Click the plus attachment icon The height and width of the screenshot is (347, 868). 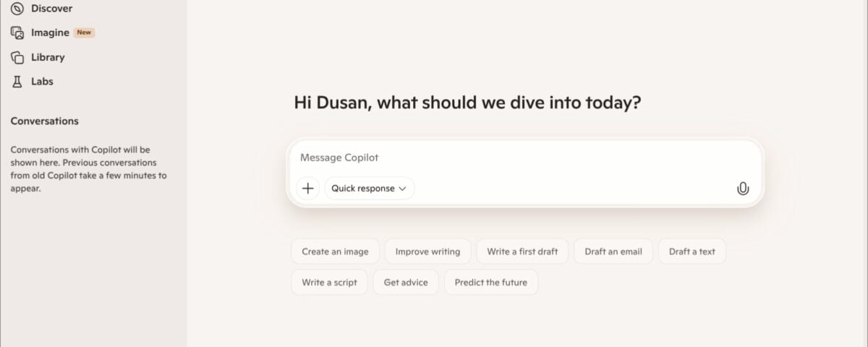tap(307, 188)
